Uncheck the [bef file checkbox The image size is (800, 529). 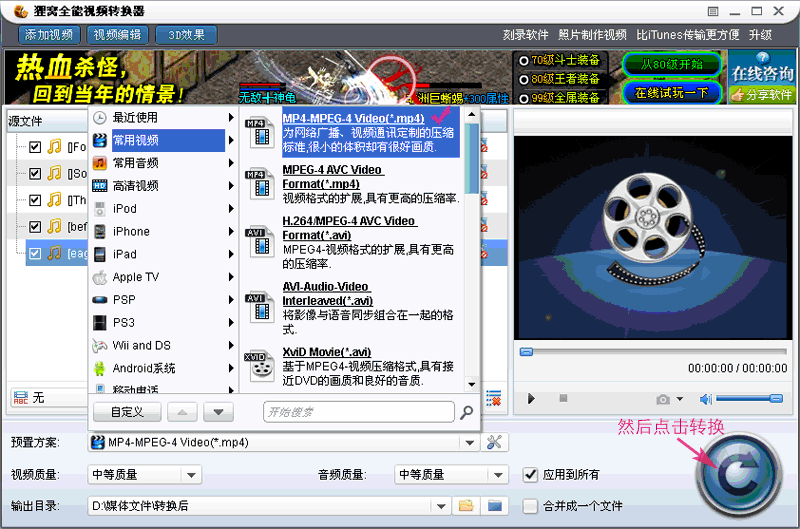tap(35, 226)
